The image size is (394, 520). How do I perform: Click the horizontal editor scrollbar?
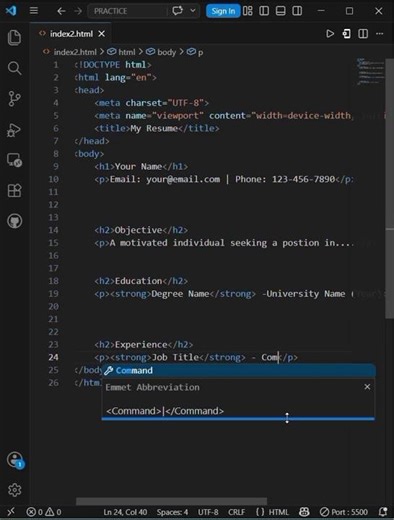coord(171,501)
